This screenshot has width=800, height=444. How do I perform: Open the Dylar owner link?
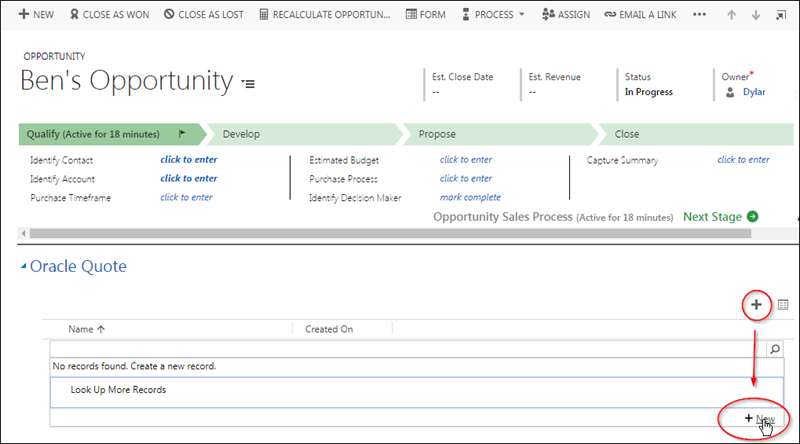coord(754,92)
